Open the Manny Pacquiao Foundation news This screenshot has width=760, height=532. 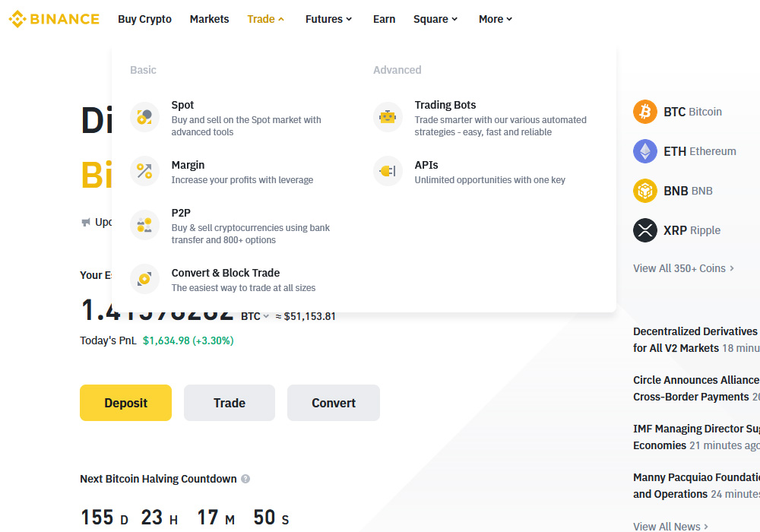(x=696, y=486)
